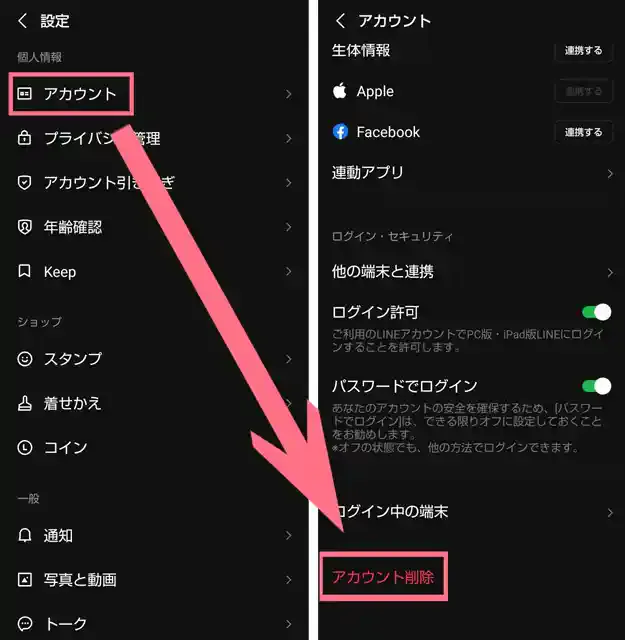Tap the 年齢確認 shield icon

point(24,227)
